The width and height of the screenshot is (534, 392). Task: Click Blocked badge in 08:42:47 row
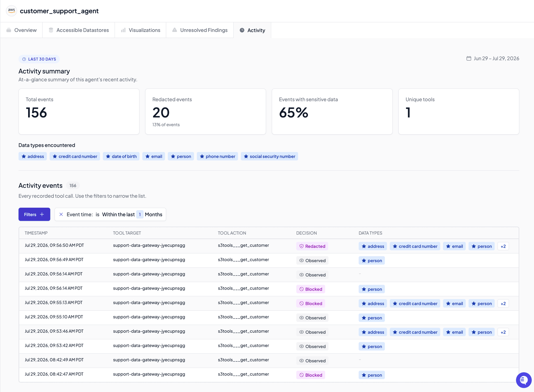tap(311, 375)
